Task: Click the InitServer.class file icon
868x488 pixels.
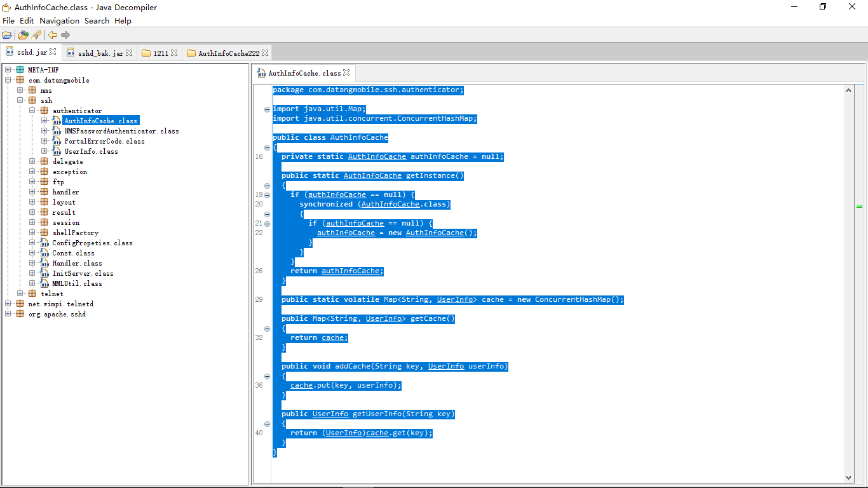Action: click(x=44, y=273)
